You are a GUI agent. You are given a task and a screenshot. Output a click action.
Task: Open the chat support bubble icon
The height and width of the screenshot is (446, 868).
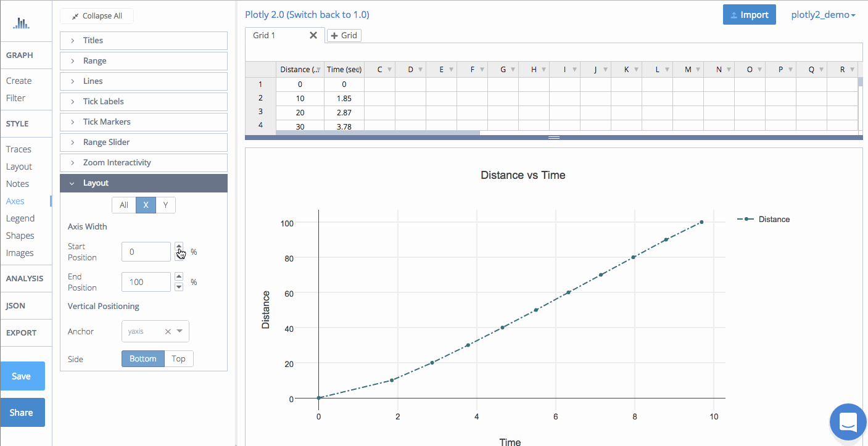(x=848, y=422)
